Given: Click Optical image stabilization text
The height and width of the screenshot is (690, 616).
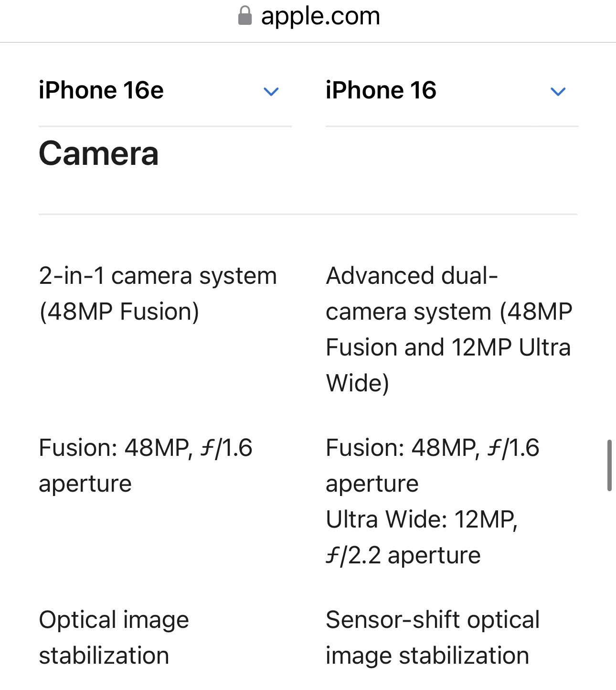Looking at the screenshot, I should click(114, 637).
